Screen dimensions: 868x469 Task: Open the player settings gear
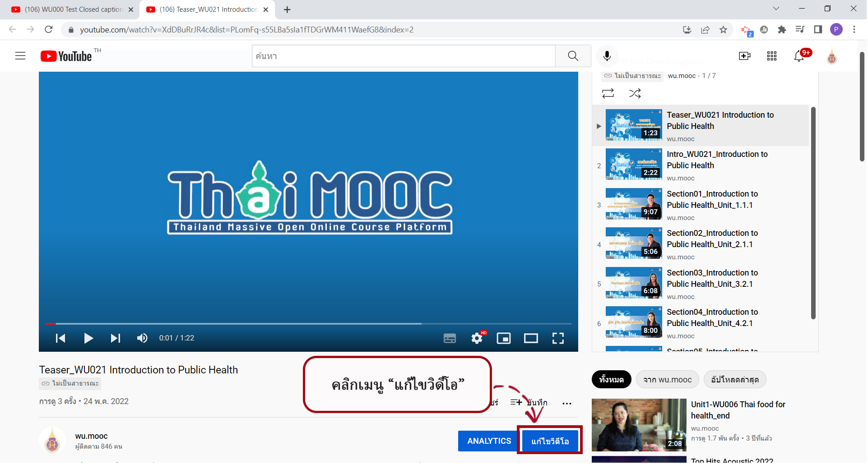point(477,338)
